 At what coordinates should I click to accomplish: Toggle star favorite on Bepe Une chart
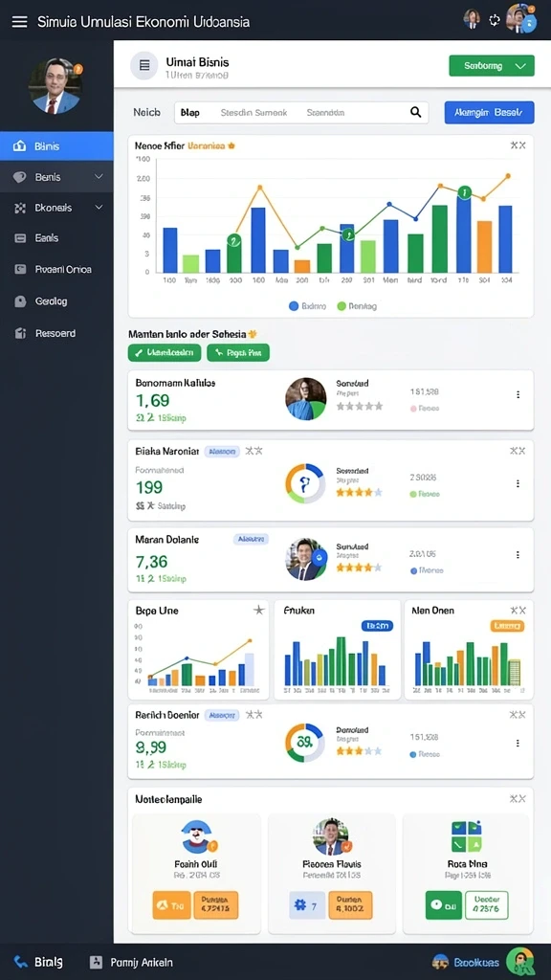[x=258, y=610]
